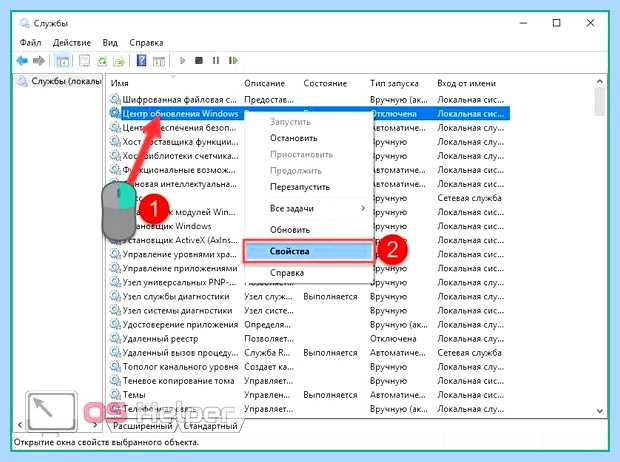Click gear icon of Удостоверение приложения

[115, 324]
